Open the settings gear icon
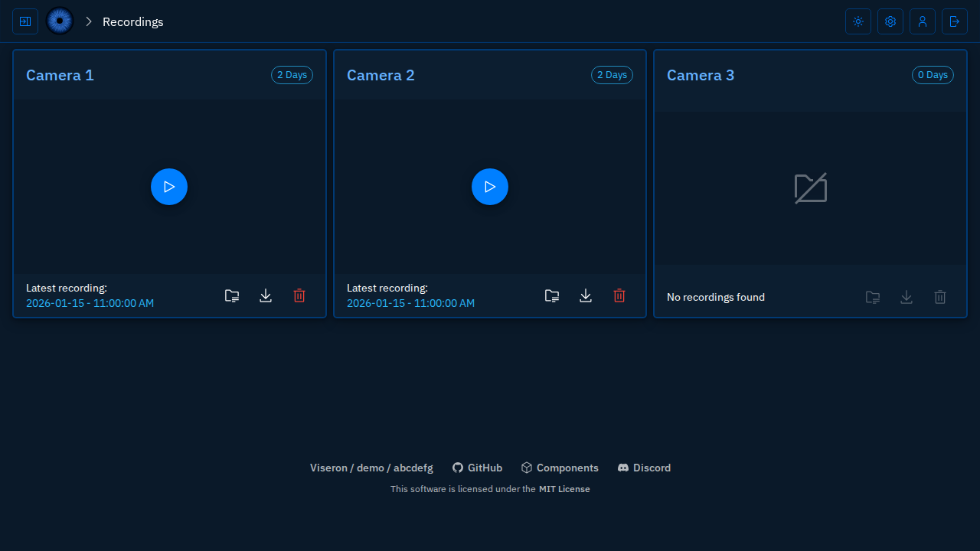Image resolution: width=980 pixels, height=551 pixels. tap(890, 21)
